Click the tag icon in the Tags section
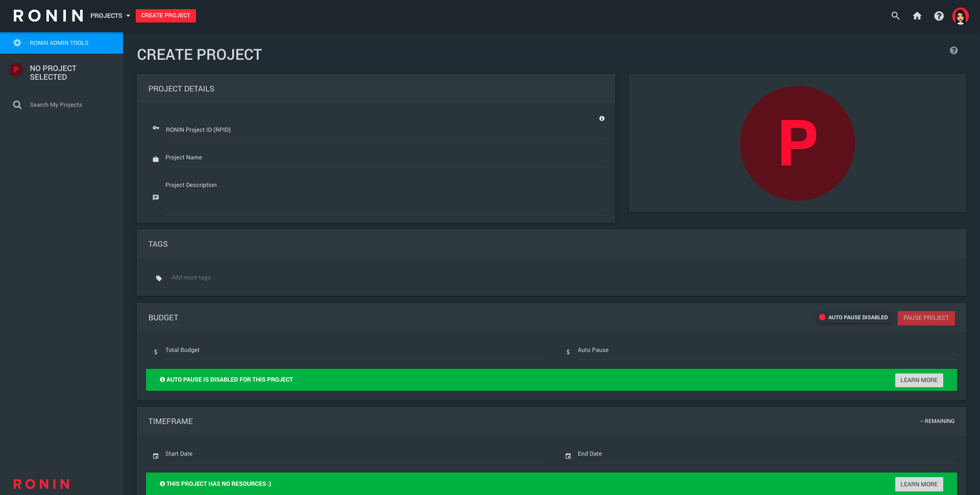Viewport: 980px width, 495px height. 159,278
